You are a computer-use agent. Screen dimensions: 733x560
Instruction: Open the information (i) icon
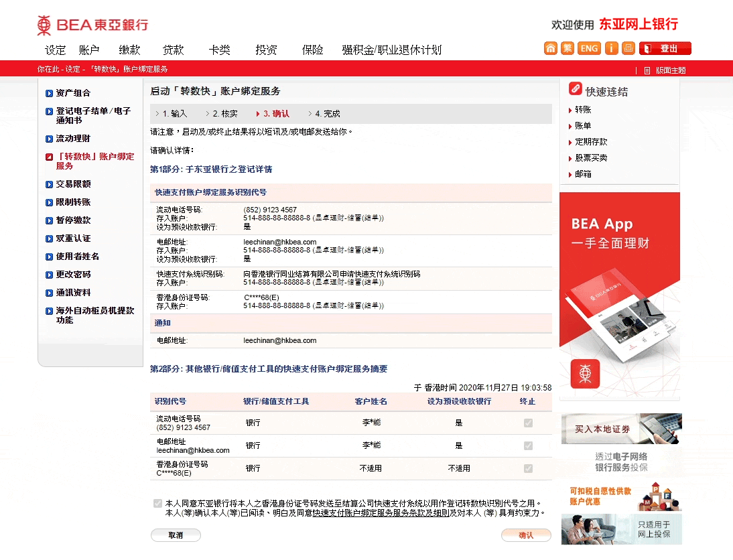612,48
